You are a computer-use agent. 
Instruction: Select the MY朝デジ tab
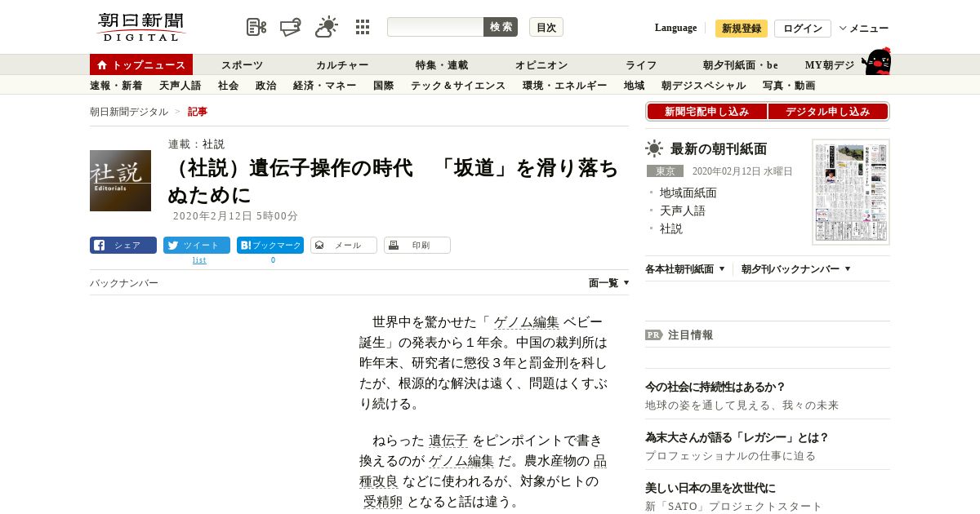[830, 65]
